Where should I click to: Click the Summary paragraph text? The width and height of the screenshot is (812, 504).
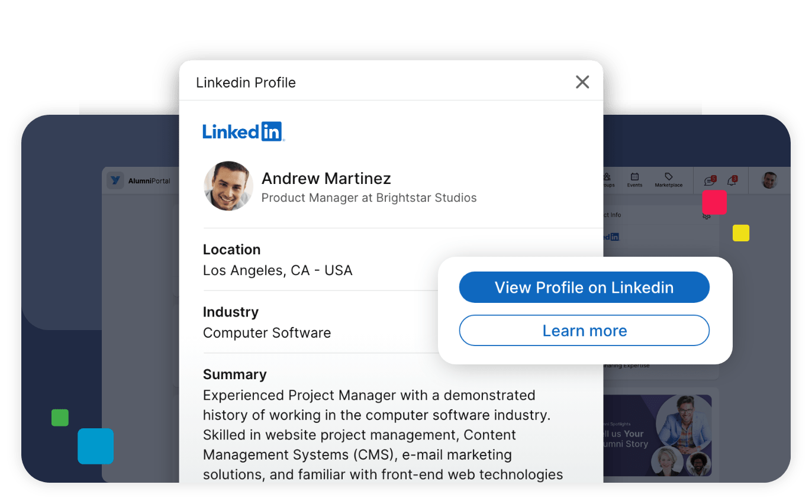pos(382,435)
